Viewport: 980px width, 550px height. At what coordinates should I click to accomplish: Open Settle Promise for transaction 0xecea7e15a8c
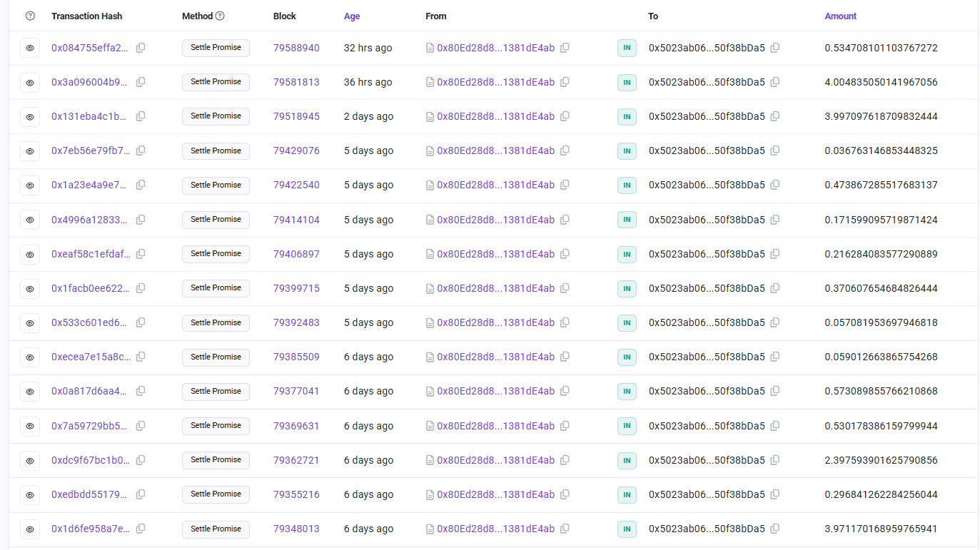click(x=216, y=357)
